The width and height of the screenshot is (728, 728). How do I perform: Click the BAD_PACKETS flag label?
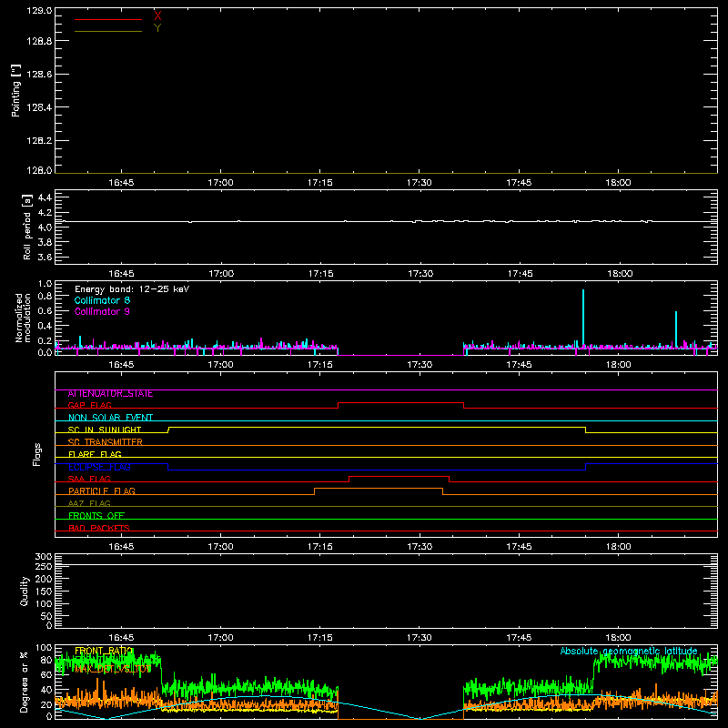99,528
